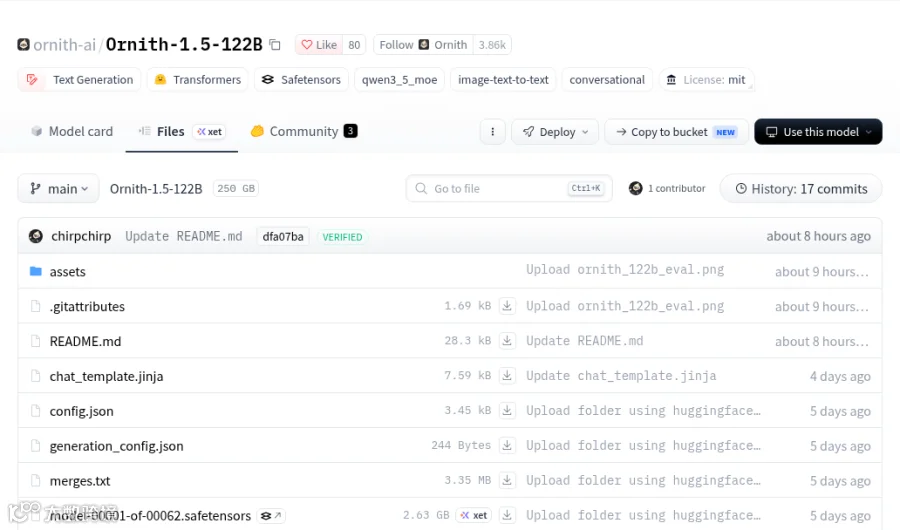The width and height of the screenshot is (900, 530).
Task: Open chirpchirp user profile
Action: (81, 237)
